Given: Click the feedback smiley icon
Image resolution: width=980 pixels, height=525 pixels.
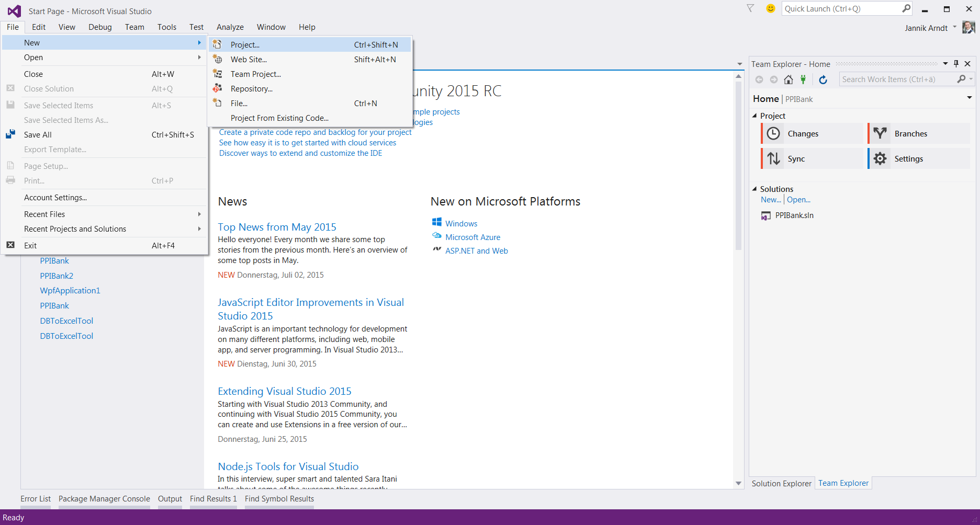Looking at the screenshot, I should click(770, 8).
